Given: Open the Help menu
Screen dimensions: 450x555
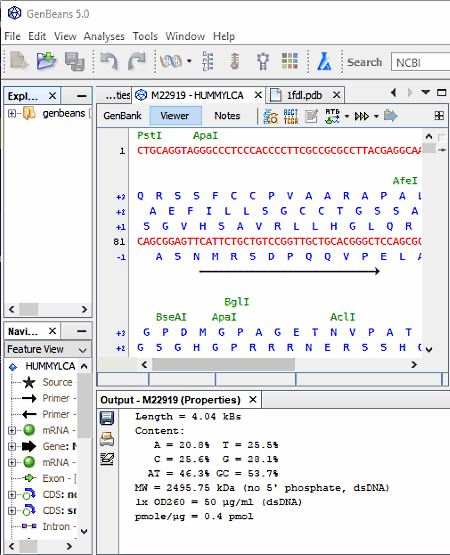Looking at the screenshot, I should pos(224,36).
